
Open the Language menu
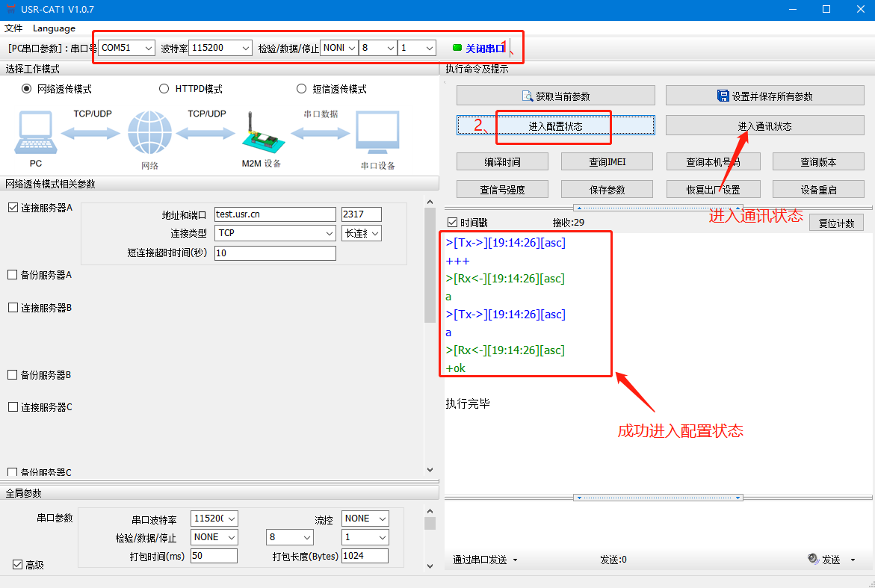pyautogui.click(x=54, y=28)
